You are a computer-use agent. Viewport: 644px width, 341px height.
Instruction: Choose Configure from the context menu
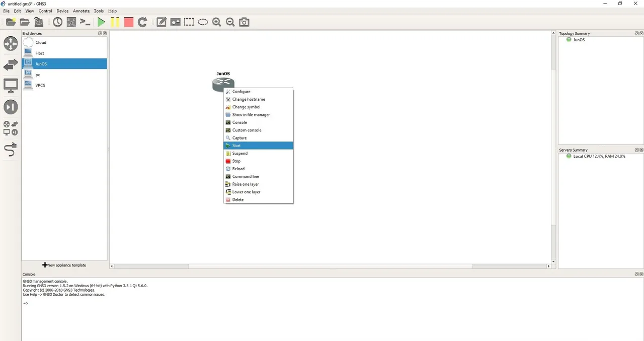[258, 92]
